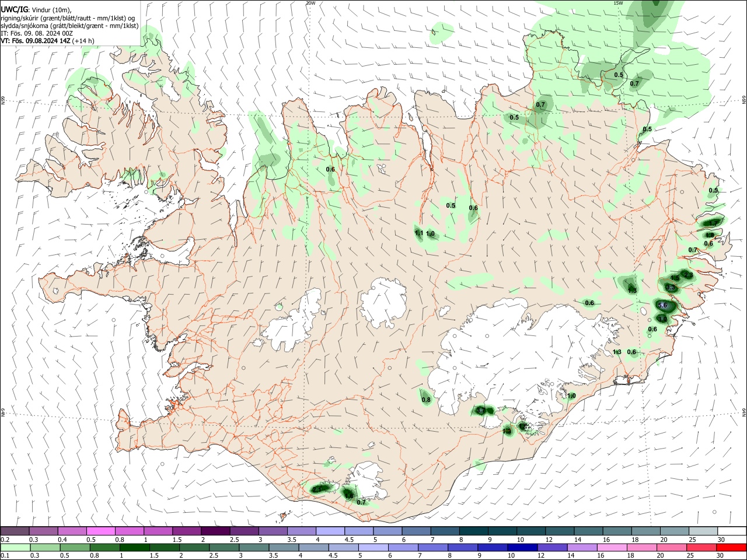Pick the darkest purple swatch labeled 2 in upper legend
Viewport: 747px width, 560px height.
pos(215,531)
